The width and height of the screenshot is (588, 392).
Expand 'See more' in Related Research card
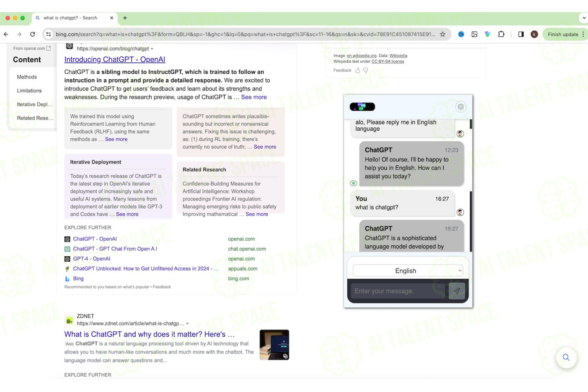[x=257, y=214]
